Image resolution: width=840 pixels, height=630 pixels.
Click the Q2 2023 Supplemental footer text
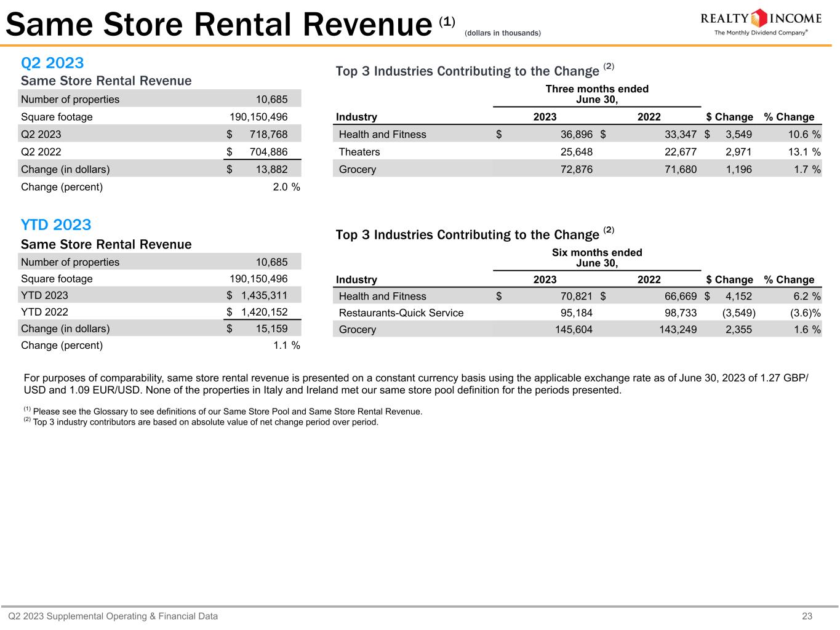113,616
